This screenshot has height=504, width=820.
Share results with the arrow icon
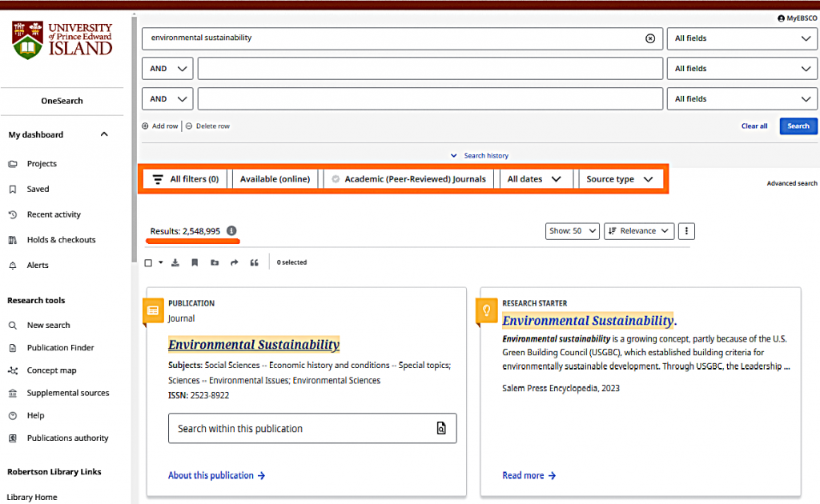[x=235, y=262]
